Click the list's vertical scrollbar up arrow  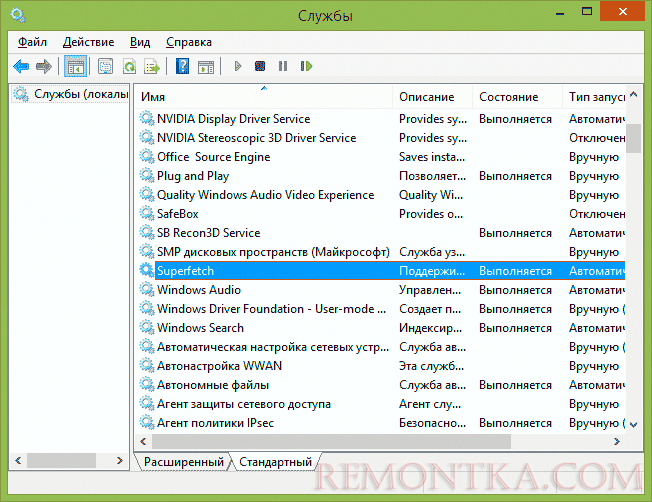pyautogui.click(x=633, y=94)
